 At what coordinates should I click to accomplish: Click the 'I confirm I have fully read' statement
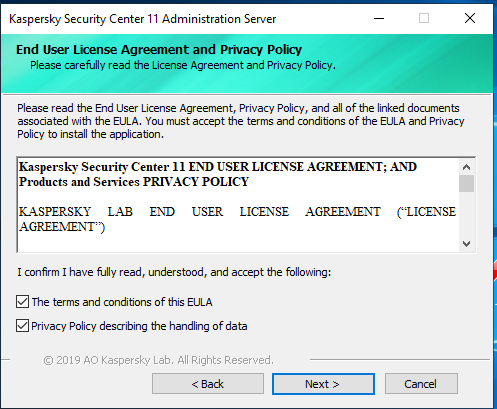[x=174, y=272]
